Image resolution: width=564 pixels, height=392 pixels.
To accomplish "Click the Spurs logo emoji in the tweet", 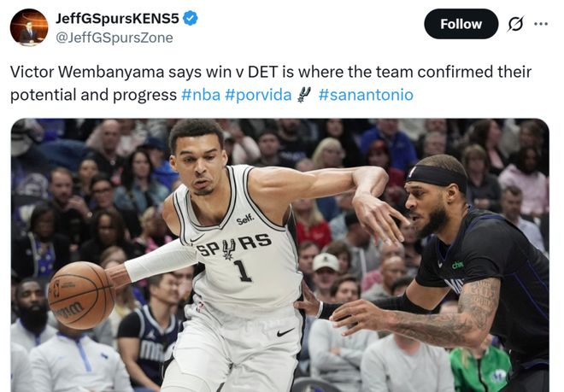I will tap(304, 95).
